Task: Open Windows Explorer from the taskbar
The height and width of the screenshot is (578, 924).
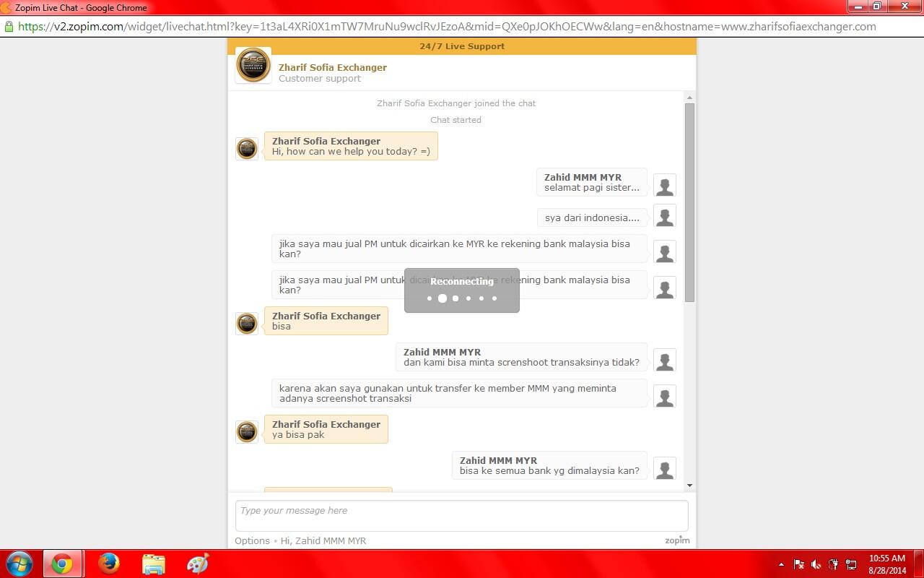Action: [153, 564]
